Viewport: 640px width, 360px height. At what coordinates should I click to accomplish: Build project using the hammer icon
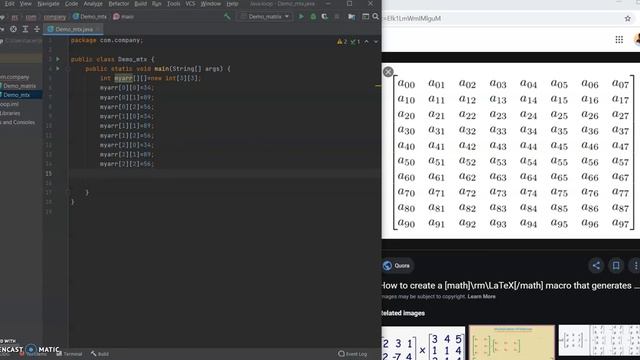pos(227,17)
